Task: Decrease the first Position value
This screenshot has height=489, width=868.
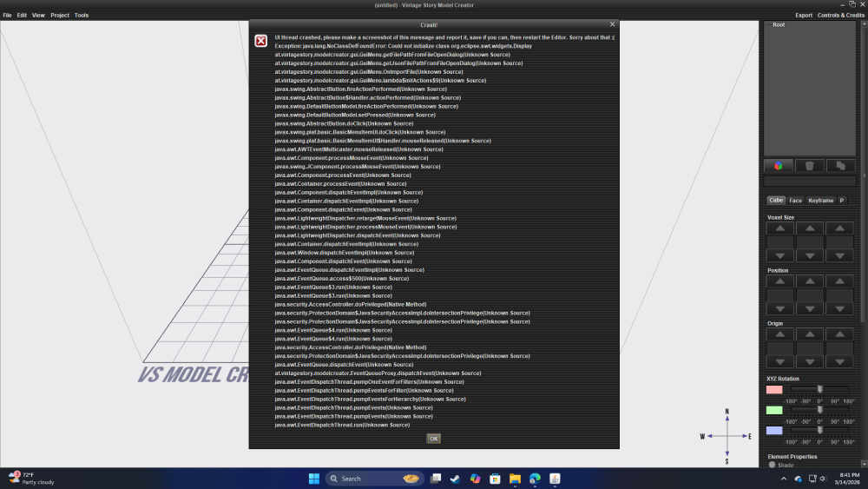Action: pyautogui.click(x=779, y=308)
